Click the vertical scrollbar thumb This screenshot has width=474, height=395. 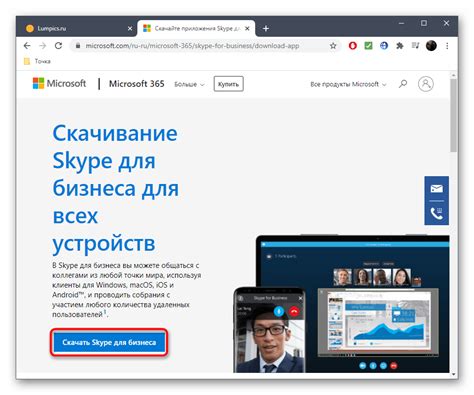click(453, 115)
